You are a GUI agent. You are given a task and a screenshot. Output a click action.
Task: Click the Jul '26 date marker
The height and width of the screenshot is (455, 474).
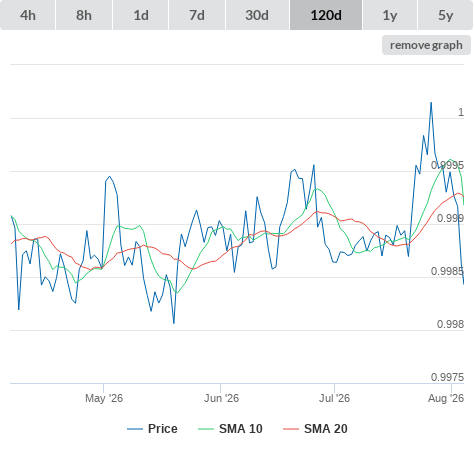click(334, 398)
